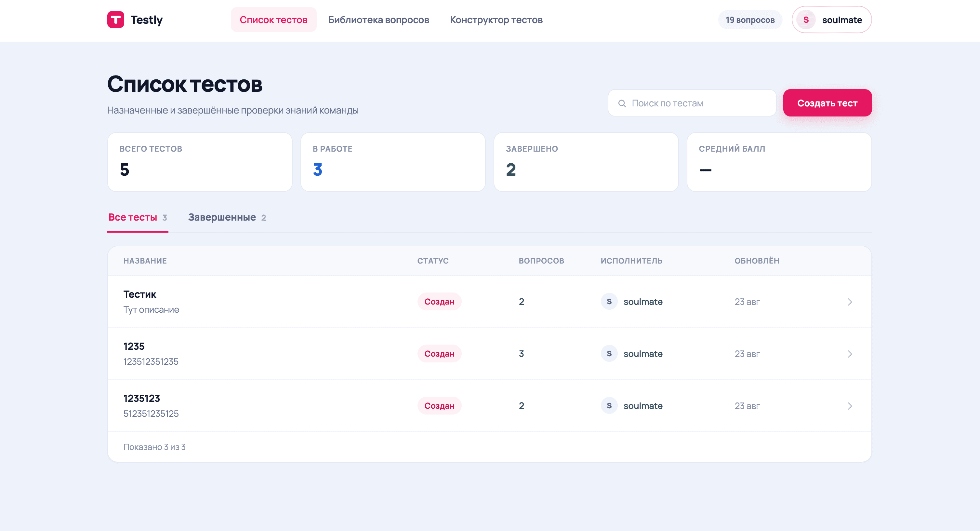The width and height of the screenshot is (980, 531).
Task: Select the Все тесты tab
Action: point(138,217)
